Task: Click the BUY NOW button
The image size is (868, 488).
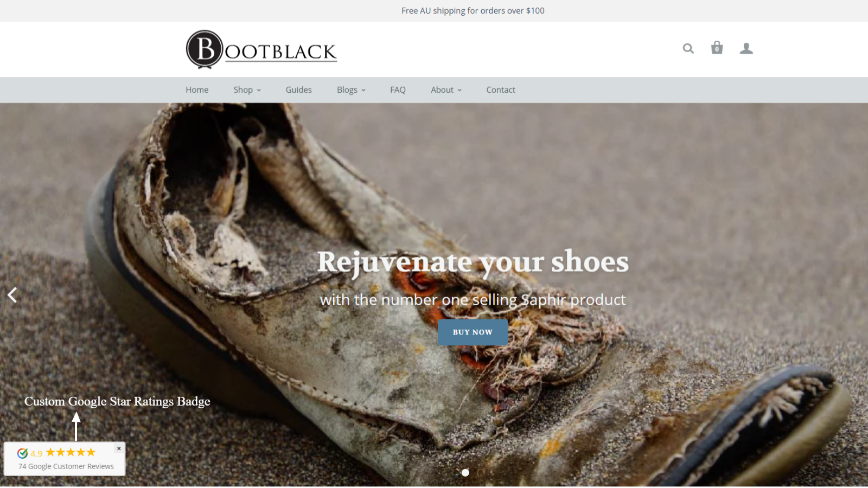Action: pos(473,332)
